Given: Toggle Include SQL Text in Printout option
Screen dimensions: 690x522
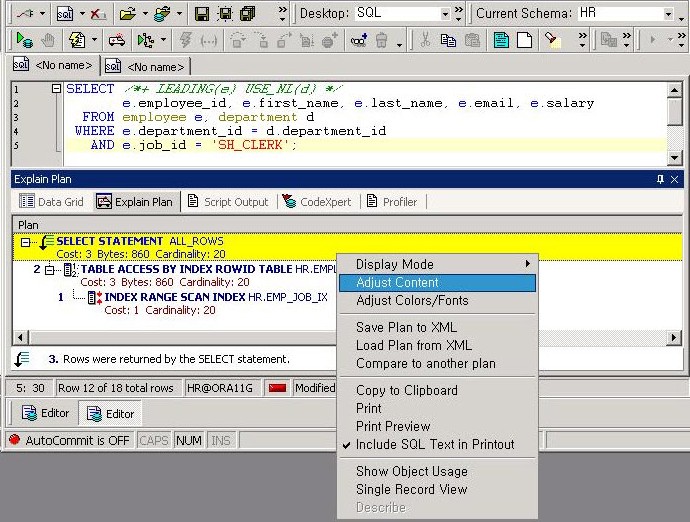Looking at the screenshot, I should pyautogui.click(x=435, y=444).
